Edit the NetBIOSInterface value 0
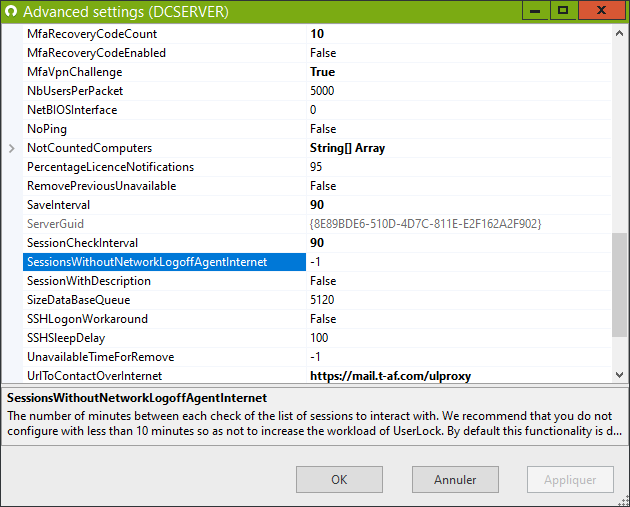 [459, 110]
